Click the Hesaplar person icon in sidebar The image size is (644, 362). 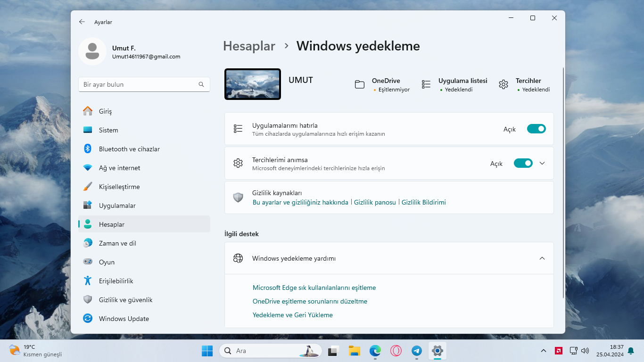click(x=88, y=224)
